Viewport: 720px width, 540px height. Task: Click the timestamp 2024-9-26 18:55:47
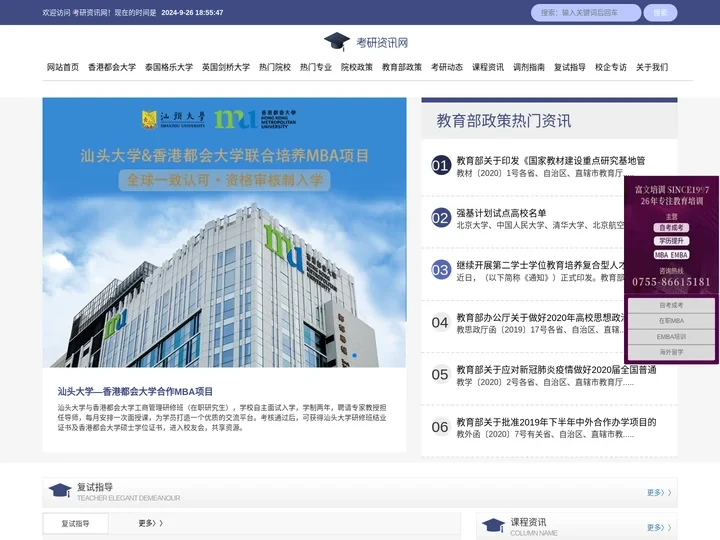coord(192,13)
